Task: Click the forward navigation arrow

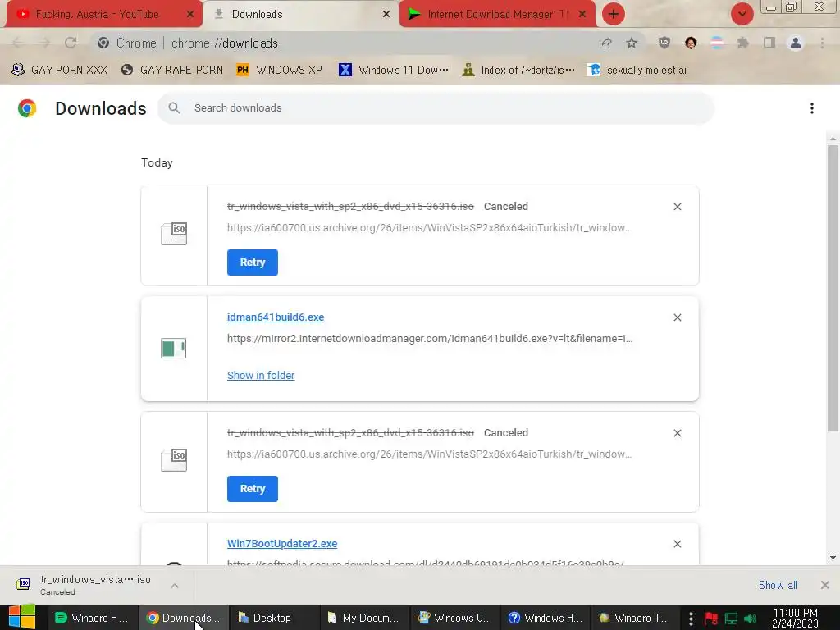Action: (44, 43)
